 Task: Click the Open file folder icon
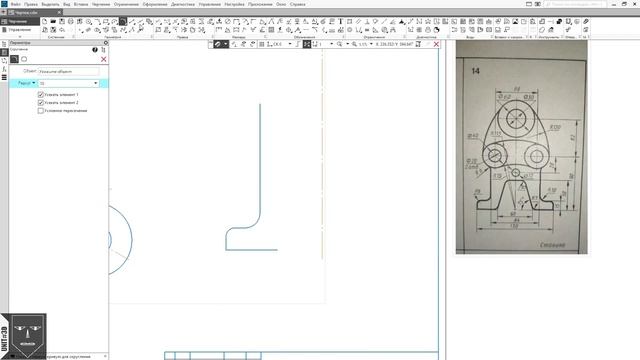click(x=53, y=21)
